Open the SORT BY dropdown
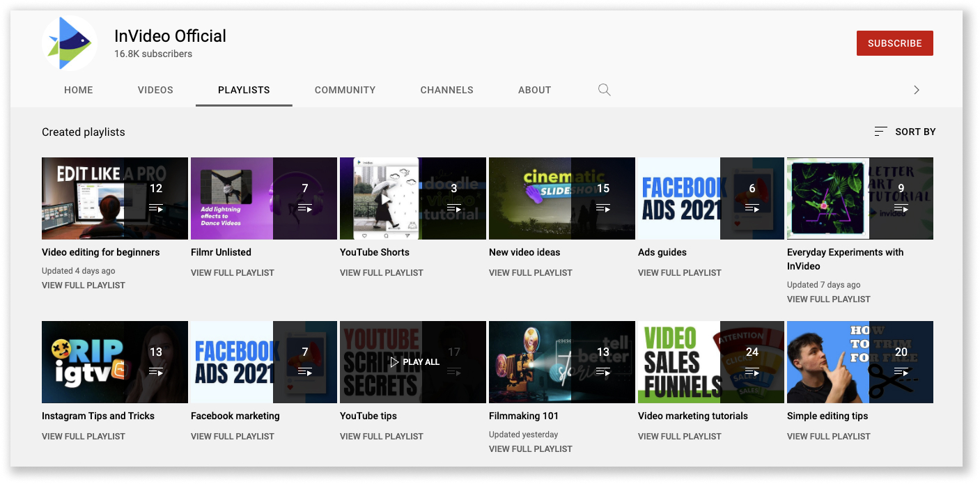Screen dimensions: 980x484 914,131
